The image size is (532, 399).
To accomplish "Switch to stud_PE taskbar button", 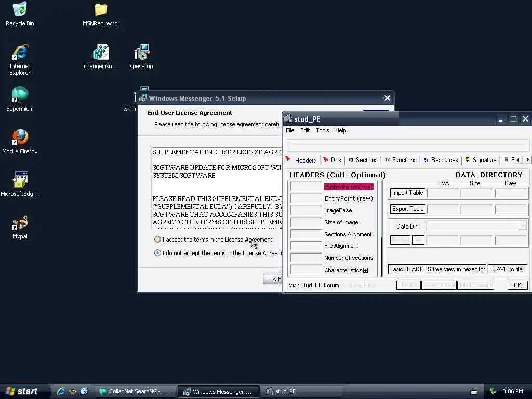I will tap(302, 392).
